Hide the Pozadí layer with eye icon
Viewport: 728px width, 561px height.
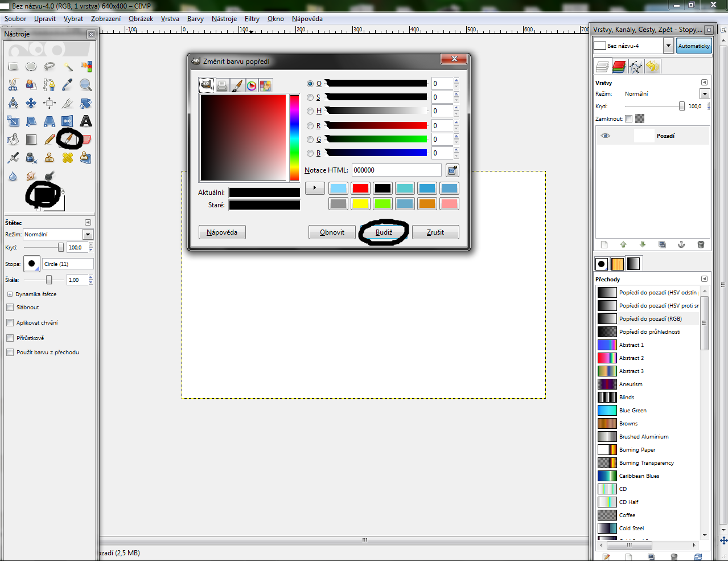click(x=605, y=136)
